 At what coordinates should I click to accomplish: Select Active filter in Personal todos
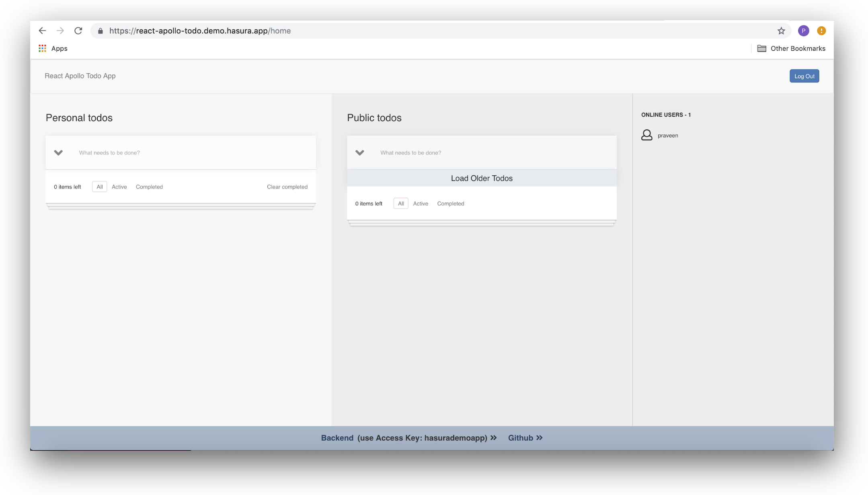click(x=119, y=187)
